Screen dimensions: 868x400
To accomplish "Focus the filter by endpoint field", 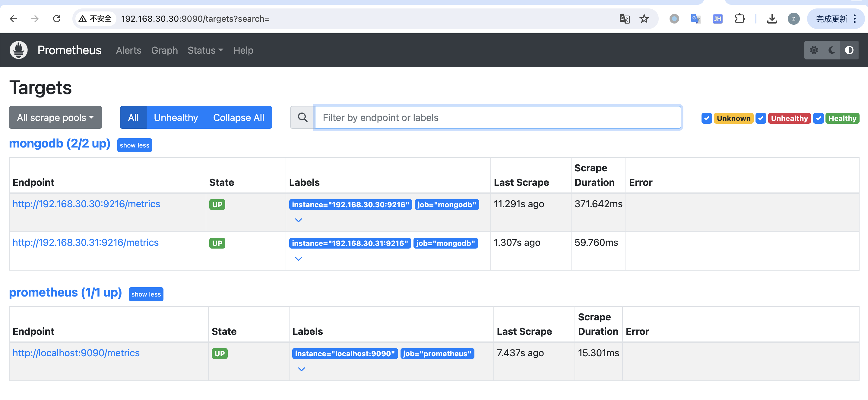I will (497, 117).
